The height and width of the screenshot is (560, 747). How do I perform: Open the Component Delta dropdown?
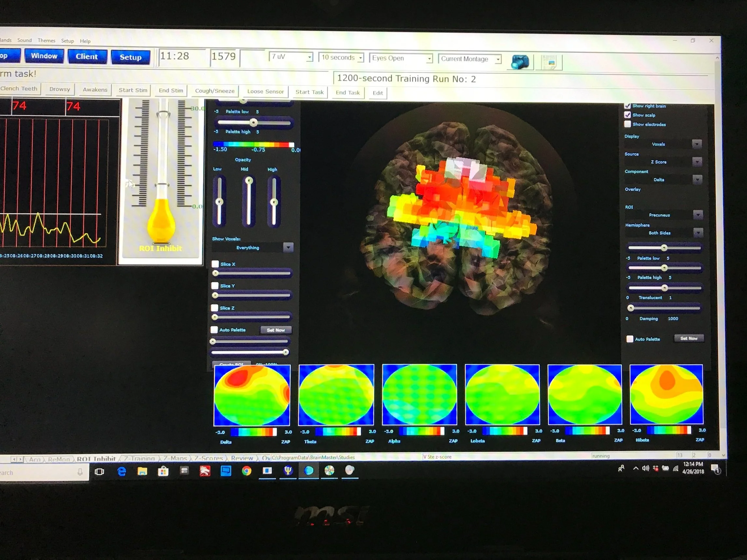click(697, 180)
